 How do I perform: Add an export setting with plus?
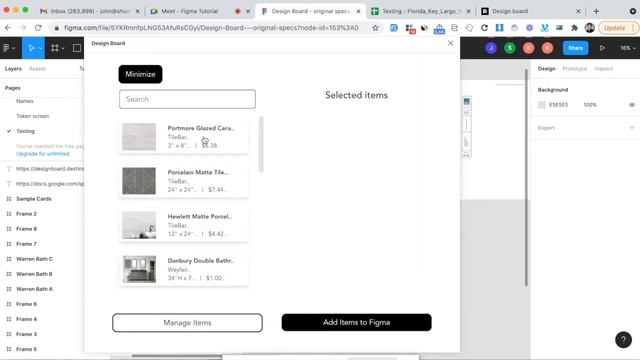pos(632,128)
